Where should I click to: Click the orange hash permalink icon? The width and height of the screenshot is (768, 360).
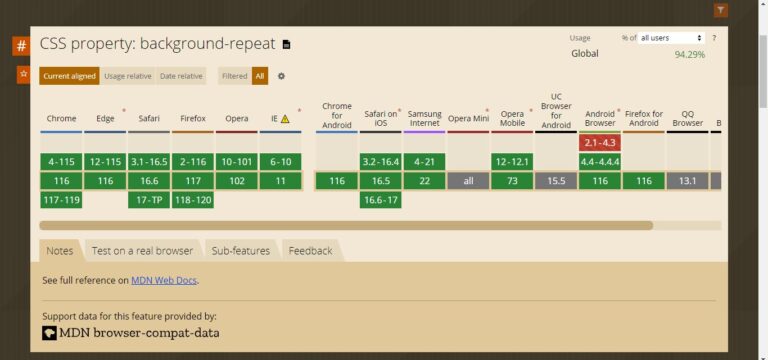(21, 47)
